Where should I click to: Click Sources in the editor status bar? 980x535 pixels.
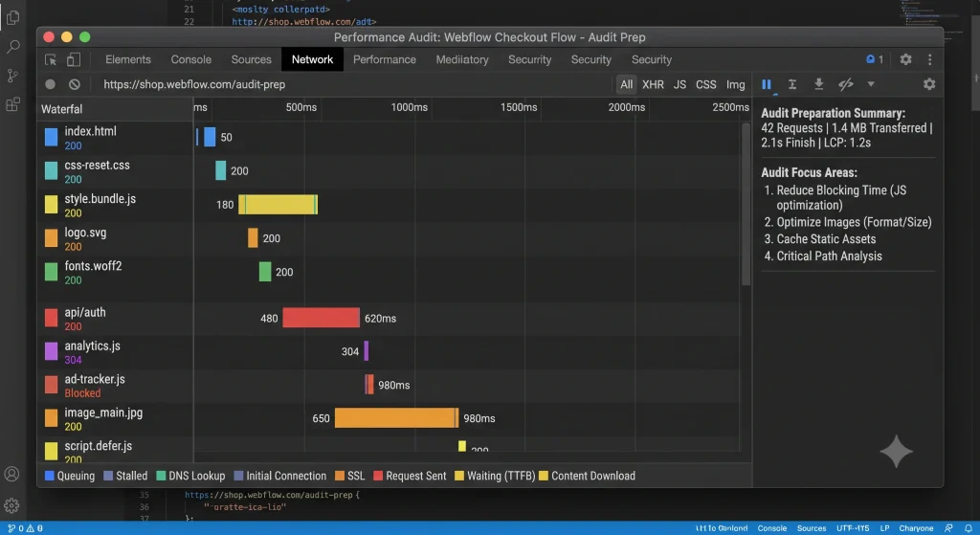(x=812, y=528)
